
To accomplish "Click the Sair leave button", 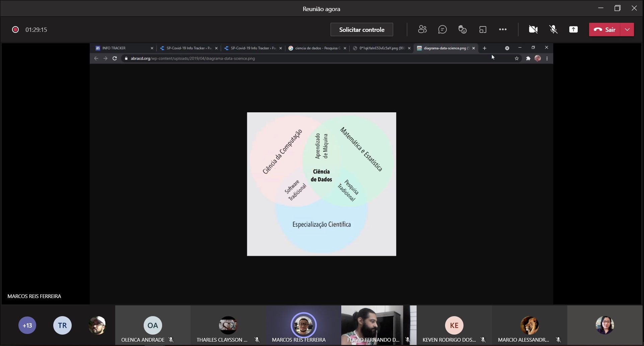I will (605, 30).
